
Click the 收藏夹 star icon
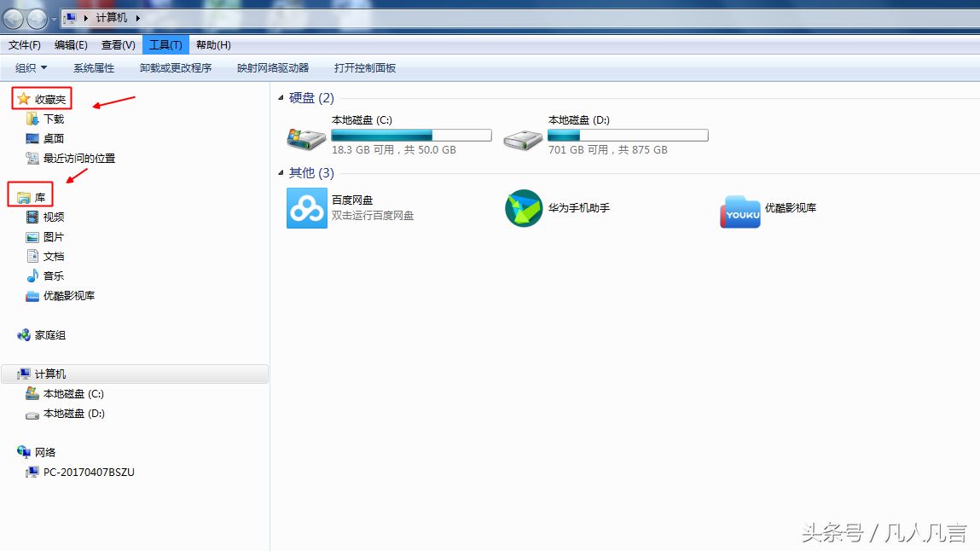(24, 99)
